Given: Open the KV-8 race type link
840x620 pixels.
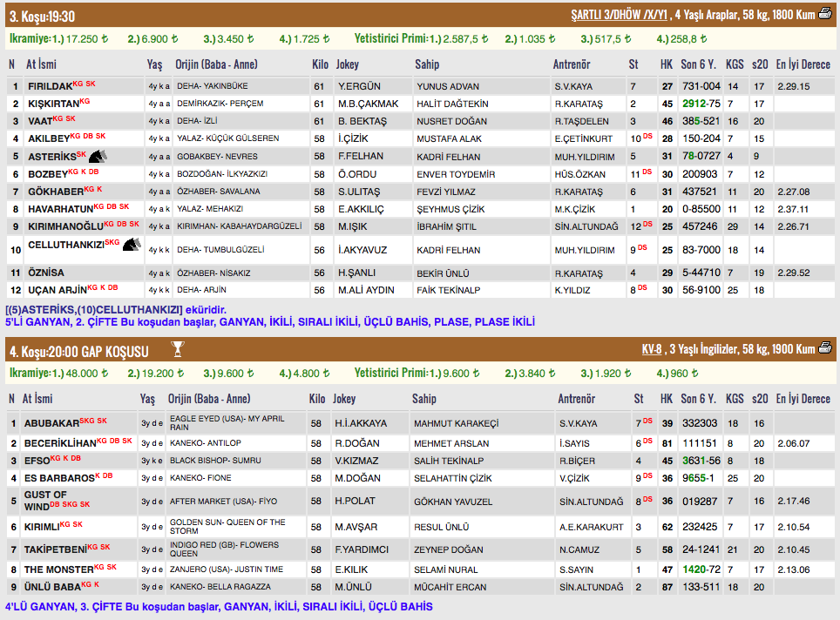Looking at the screenshot, I should coord(651,349).
